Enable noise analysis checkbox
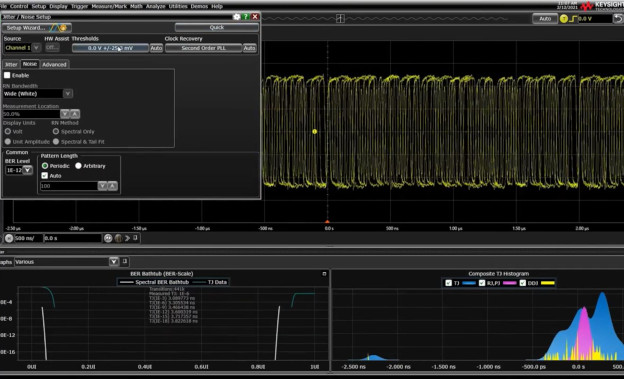Viewport: 624px width, 379px height. [x=7, y=75]
